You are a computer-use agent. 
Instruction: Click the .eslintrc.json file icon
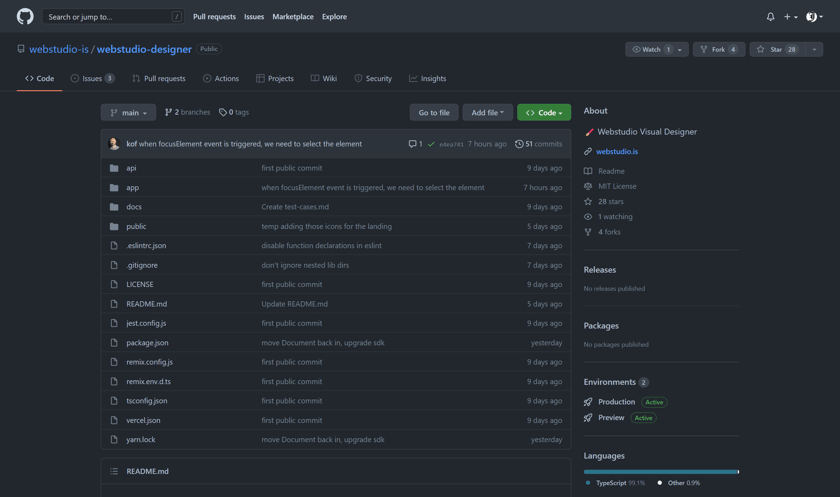[x=114, y=245]
